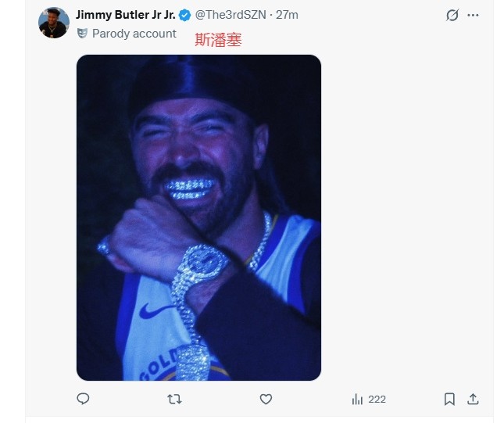Click the parody mask icon
Image resolution: width=504 pixels, height=423 pixels.
82,34
